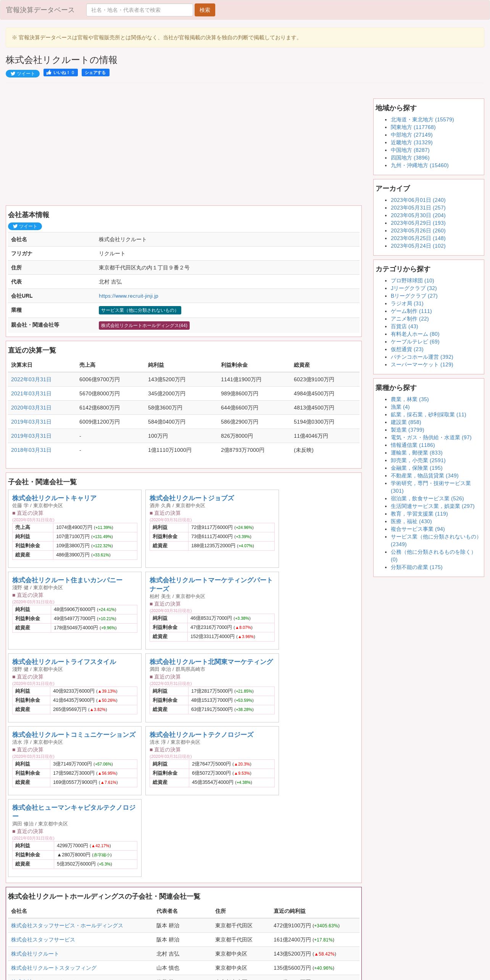The height and width of the screenshot is (980, 490).
Task: Open 株式会社リクルート北関東マーケティング page
Action: click(x=211, y=662)
